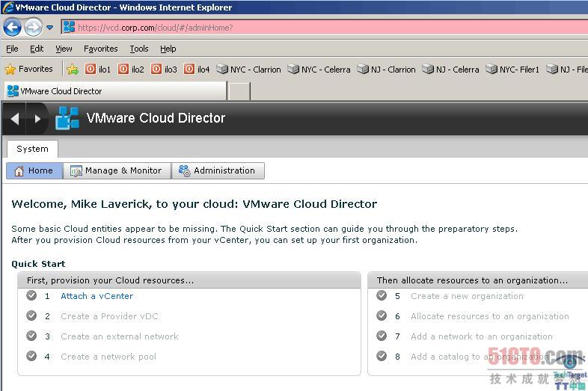Click the Favorites star button
The image size is (588, 391).
[x=29, y=69]
